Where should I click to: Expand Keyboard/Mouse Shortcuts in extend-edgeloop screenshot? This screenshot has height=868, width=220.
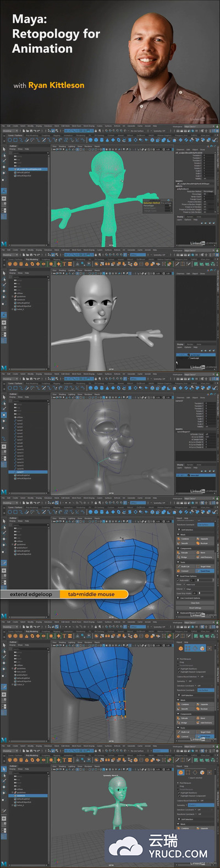(x=178, y=613)
